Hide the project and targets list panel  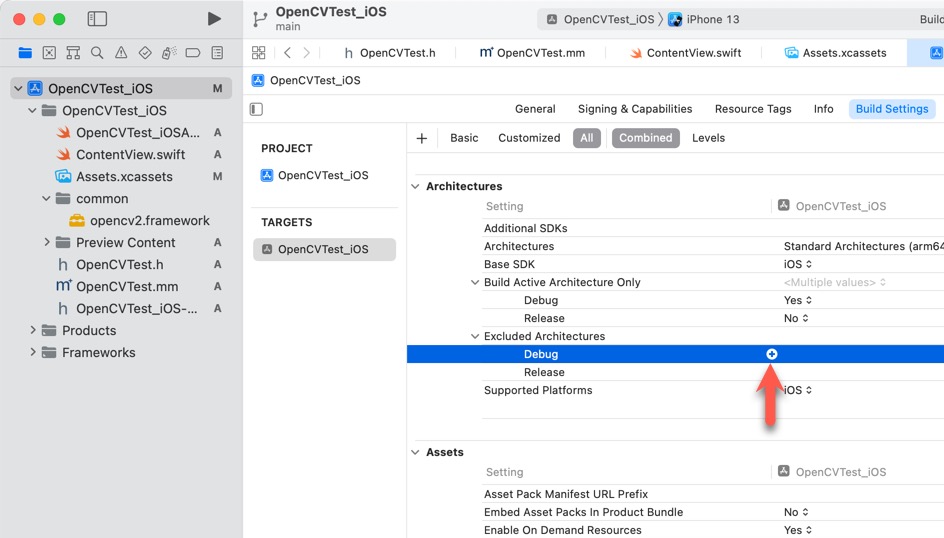257,109
